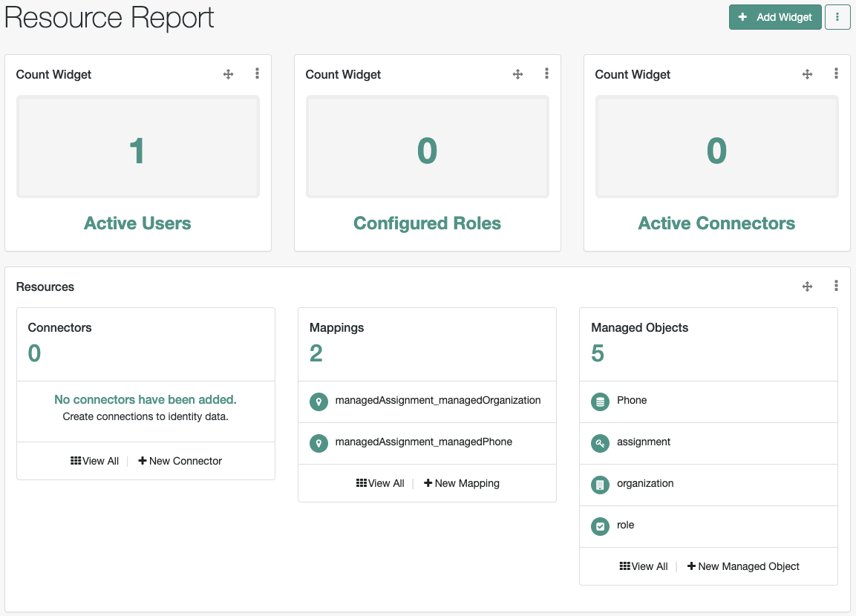Click the role checkmark icon
Screen dimensions: 856x616
(x=600, y=525)
